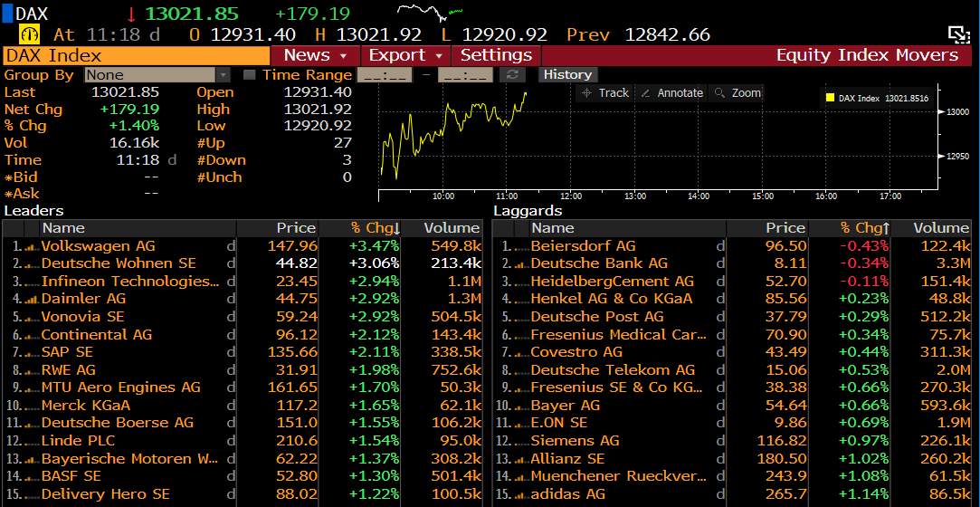
Task: Click the mini sparkline chart in the header
Action: [432, 12]
